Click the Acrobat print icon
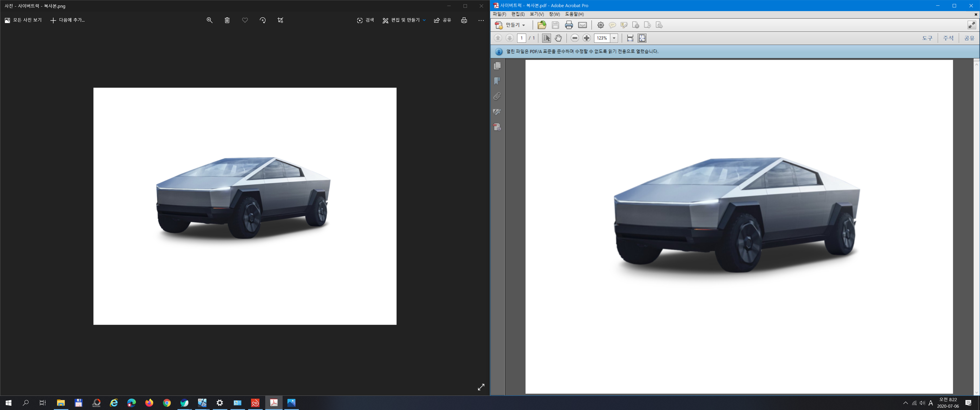 tap(569, 25)
